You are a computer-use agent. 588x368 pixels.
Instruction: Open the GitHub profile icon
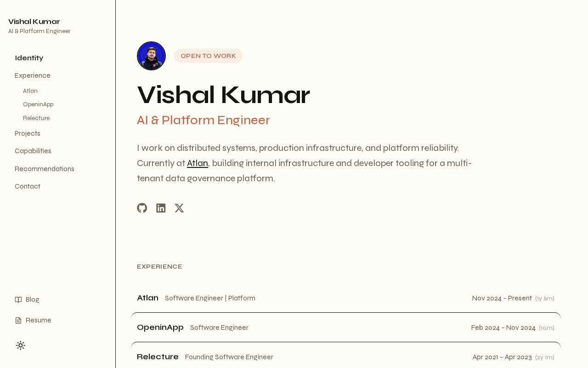142,208
